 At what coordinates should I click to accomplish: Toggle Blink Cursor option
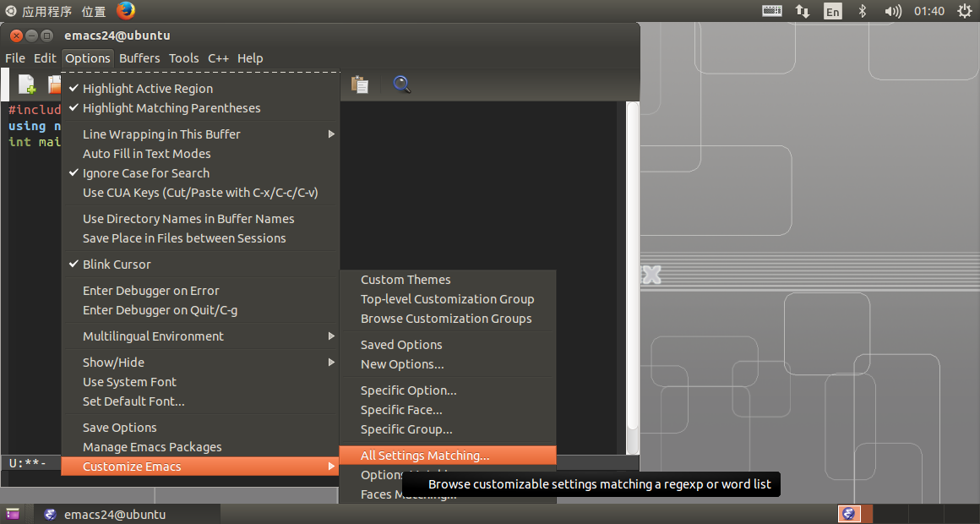(x=200, y=265)
